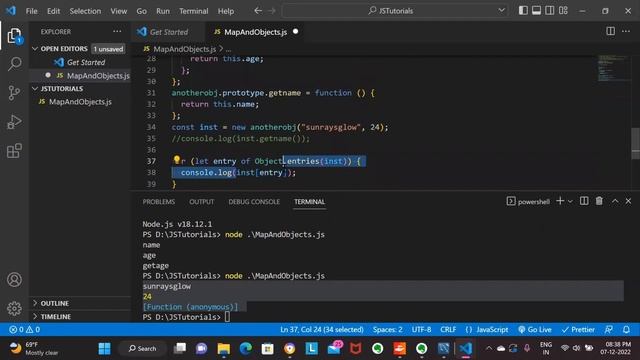Open Source Control view
This screenshot has height=360, width=640.
(x=14, y=93)
